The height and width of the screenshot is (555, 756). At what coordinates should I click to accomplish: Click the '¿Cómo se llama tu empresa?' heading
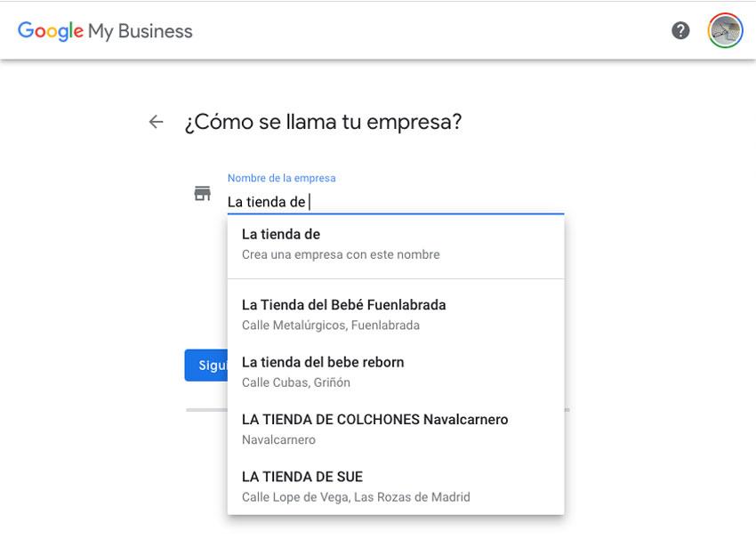click(x=323, y=122)
